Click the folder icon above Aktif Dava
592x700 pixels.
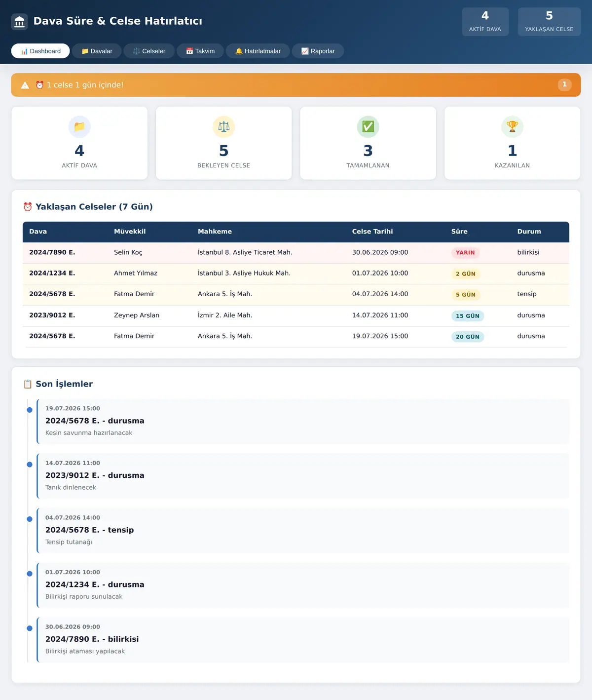(x=79, y=127)
